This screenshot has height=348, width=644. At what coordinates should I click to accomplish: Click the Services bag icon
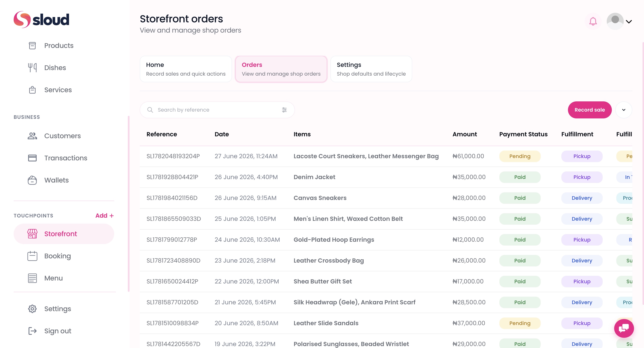click(x=32, y=90)
